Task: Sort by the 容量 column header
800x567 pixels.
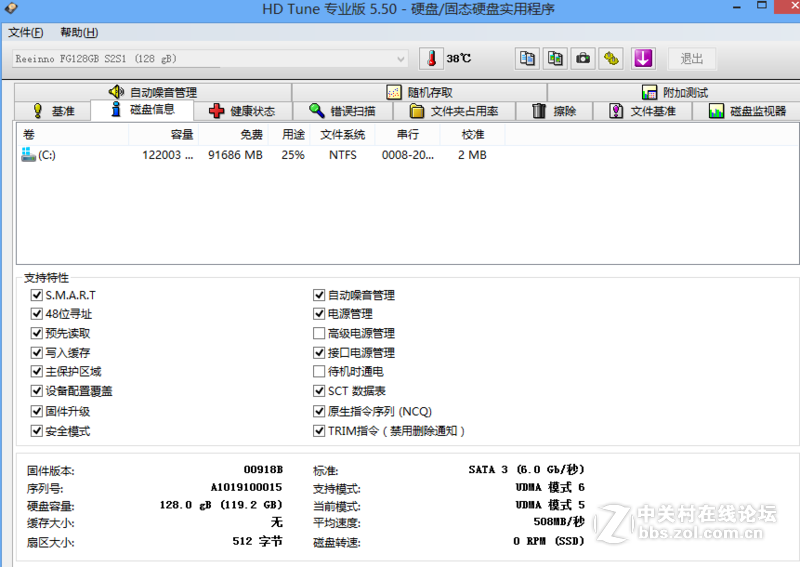Action: (163, 135)
